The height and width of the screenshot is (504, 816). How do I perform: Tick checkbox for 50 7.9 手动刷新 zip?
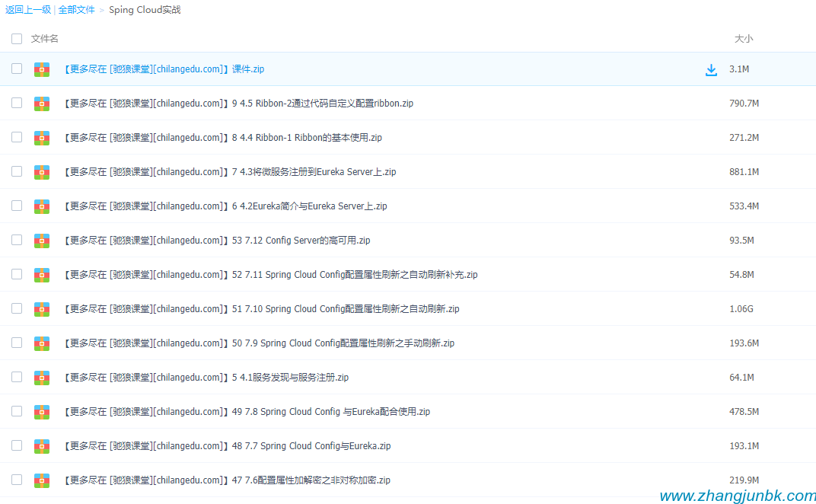pos(17,343)
